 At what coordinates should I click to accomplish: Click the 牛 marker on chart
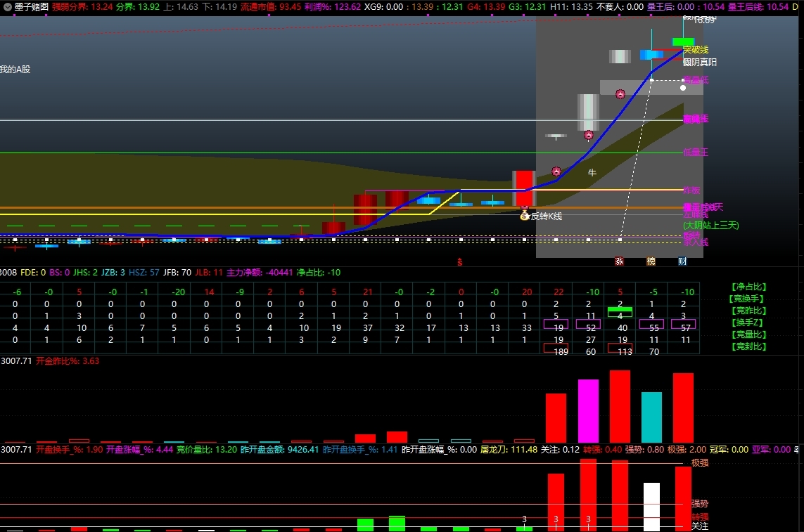(x=592, y=173)
